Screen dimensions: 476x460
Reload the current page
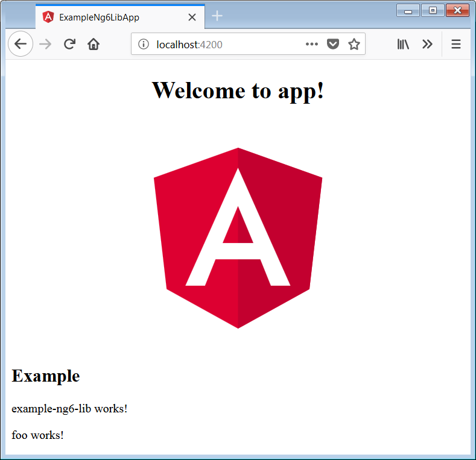point(69,44)
